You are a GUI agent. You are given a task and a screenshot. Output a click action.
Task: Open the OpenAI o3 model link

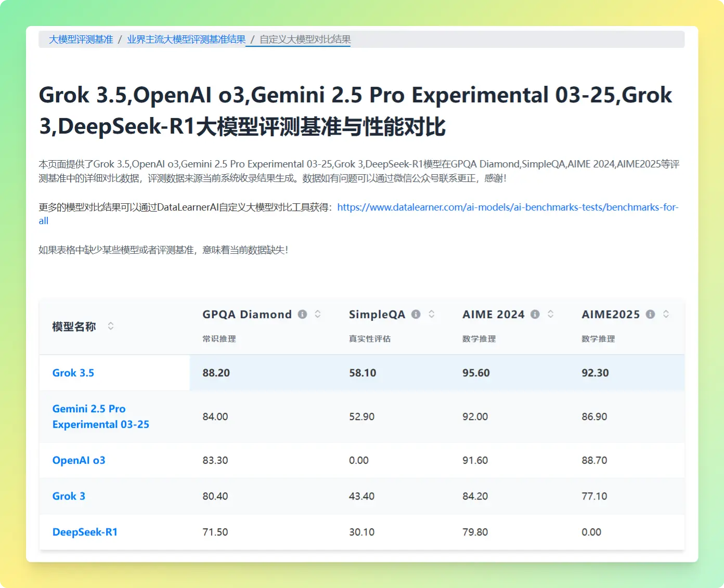pyautogui.click(x=79, y=460)
